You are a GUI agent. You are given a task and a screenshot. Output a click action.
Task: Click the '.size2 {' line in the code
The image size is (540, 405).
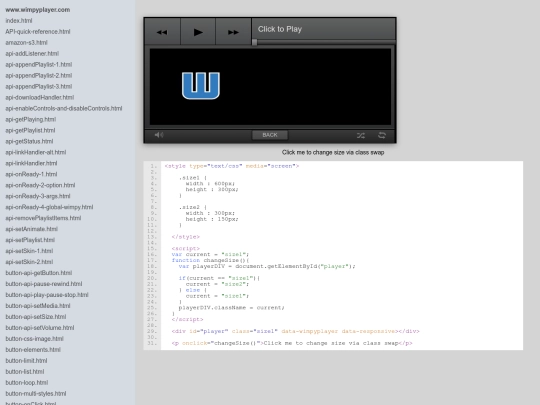[x=193, y=207]
